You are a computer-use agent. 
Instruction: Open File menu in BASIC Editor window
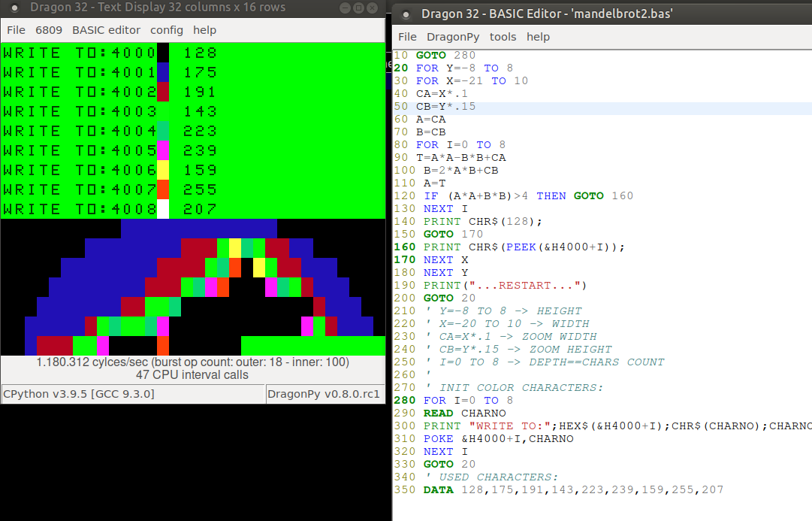point(407,37)
